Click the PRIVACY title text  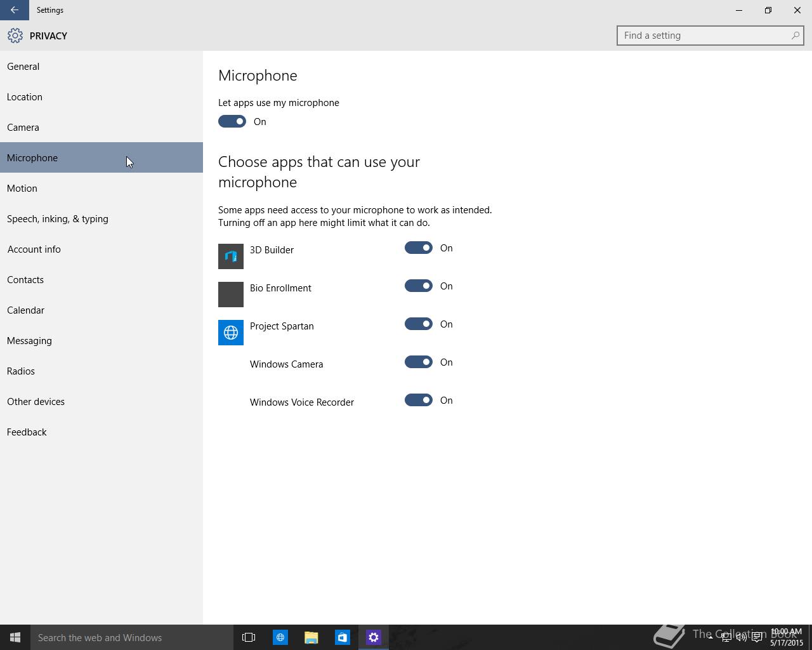[48, 36]
